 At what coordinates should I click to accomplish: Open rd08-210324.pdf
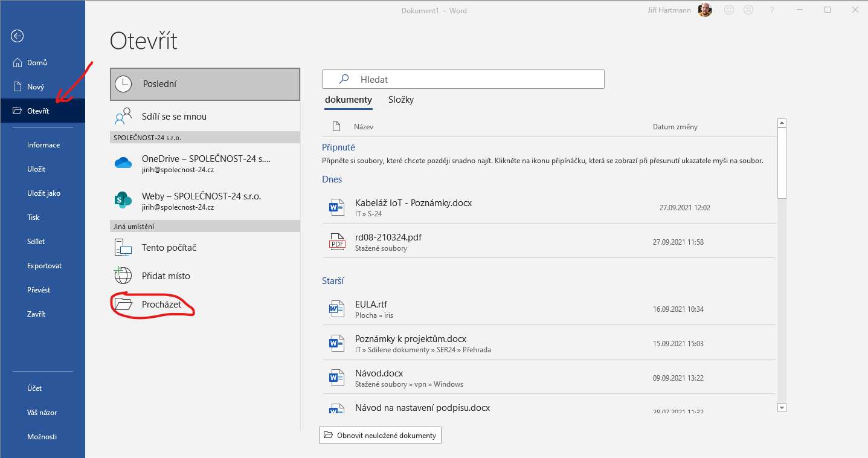coord(550,242)
